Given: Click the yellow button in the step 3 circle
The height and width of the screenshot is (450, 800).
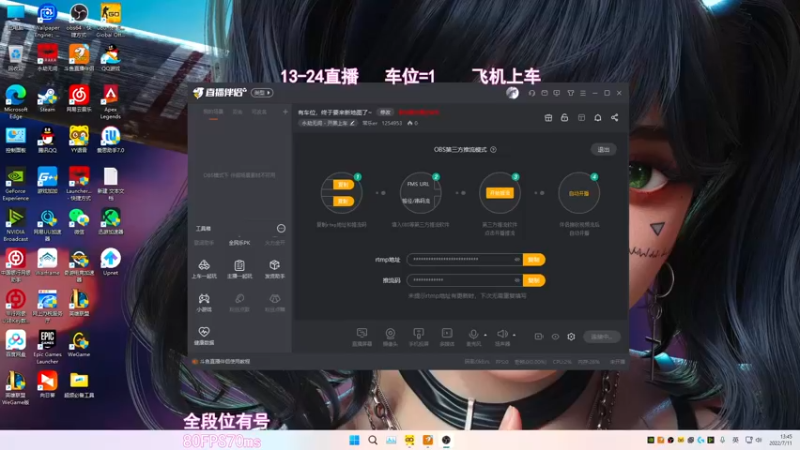Looking at the screenshot, I should coord(499,193).
